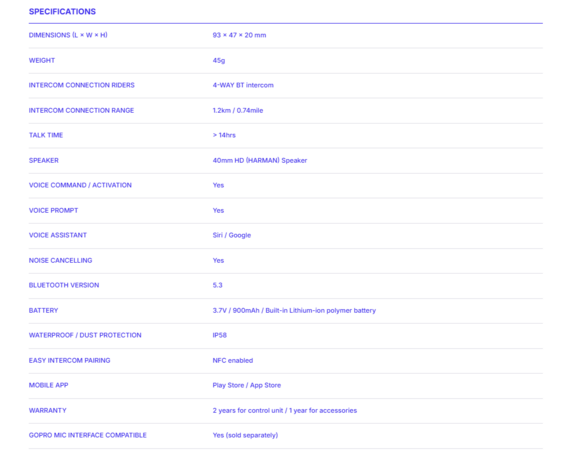
Task: Select VOICE COMMAND / ACTIVATION label
Action: [x=80, y=185]
